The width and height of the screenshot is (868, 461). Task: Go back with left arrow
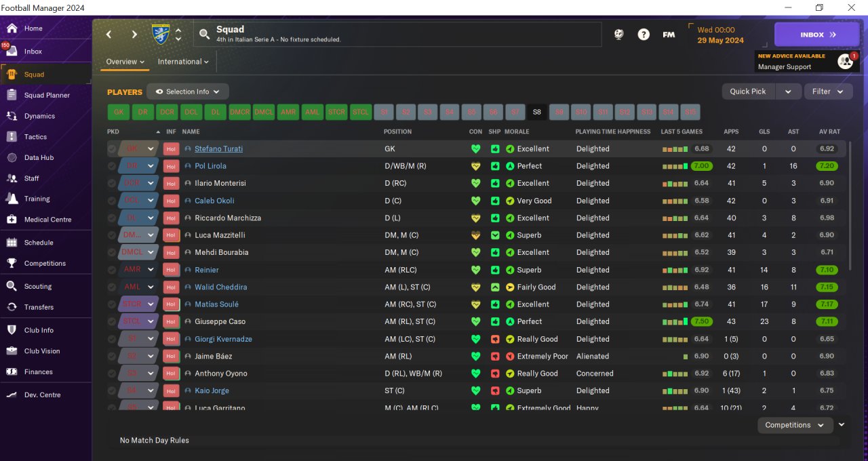click(x=109, y=35)
